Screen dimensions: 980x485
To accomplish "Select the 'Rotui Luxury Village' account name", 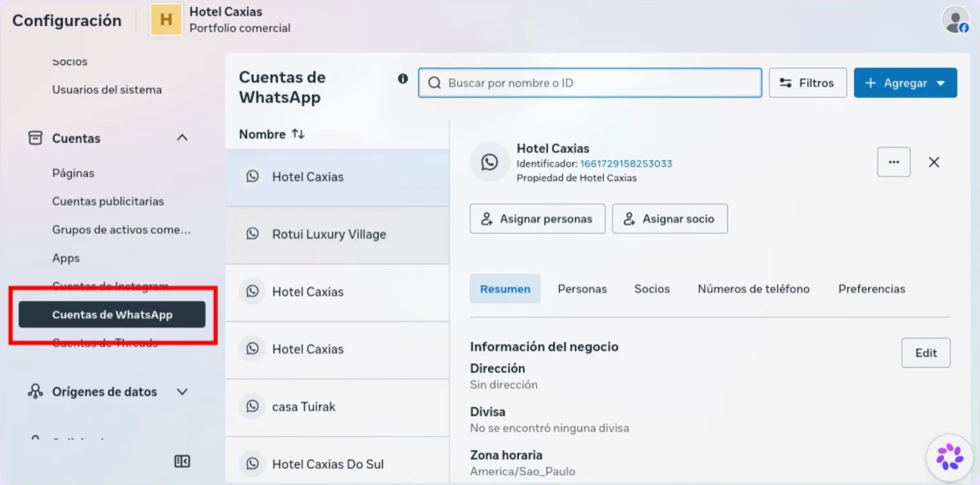I will 329,234.
